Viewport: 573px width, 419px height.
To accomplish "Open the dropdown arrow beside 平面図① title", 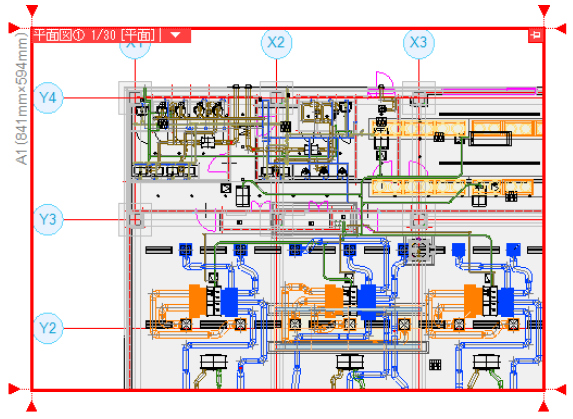I will point(176,35).
